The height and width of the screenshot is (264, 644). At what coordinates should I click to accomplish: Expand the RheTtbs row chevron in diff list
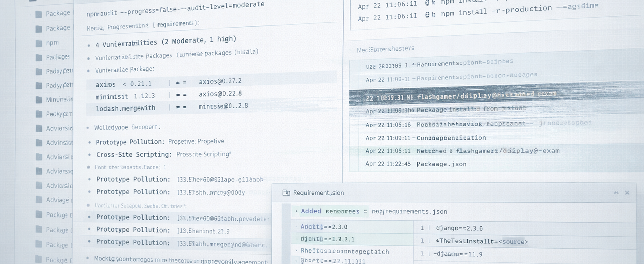[297, 251]
